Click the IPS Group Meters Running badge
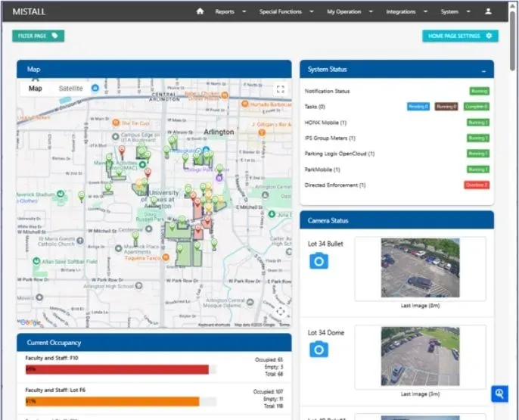 tap(477, 138)
